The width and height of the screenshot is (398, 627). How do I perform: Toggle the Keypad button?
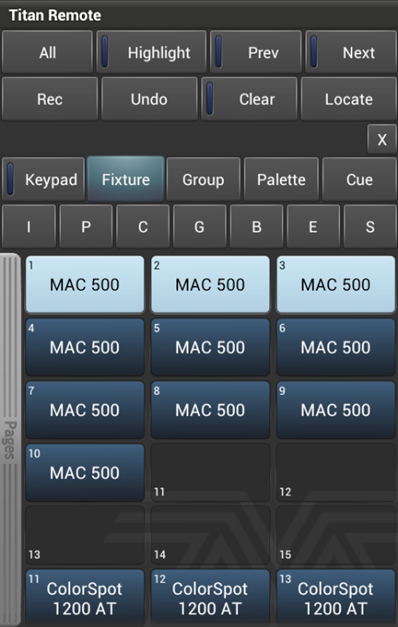point(43,179)
